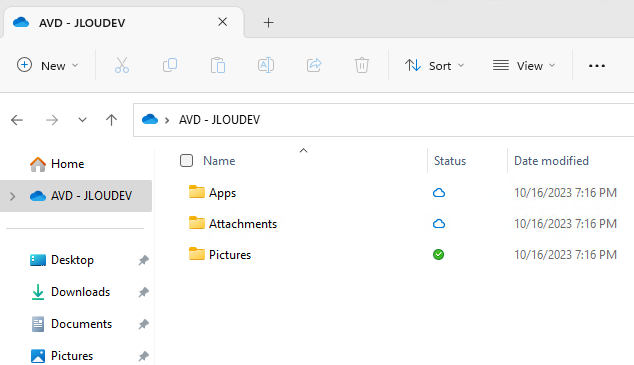This screenshot has width=634, height=365.
Task: Click the Cut scissors icon
Action: tap(122, 65)
